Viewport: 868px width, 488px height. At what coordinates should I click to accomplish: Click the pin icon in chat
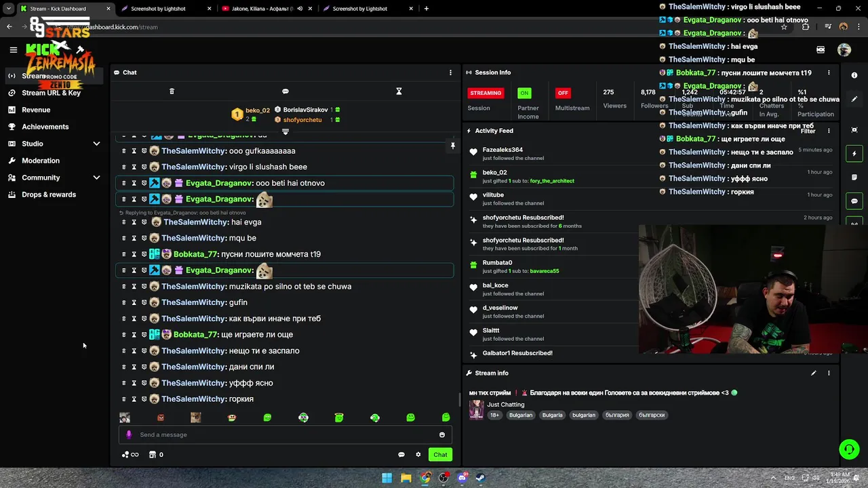point(453,145)
